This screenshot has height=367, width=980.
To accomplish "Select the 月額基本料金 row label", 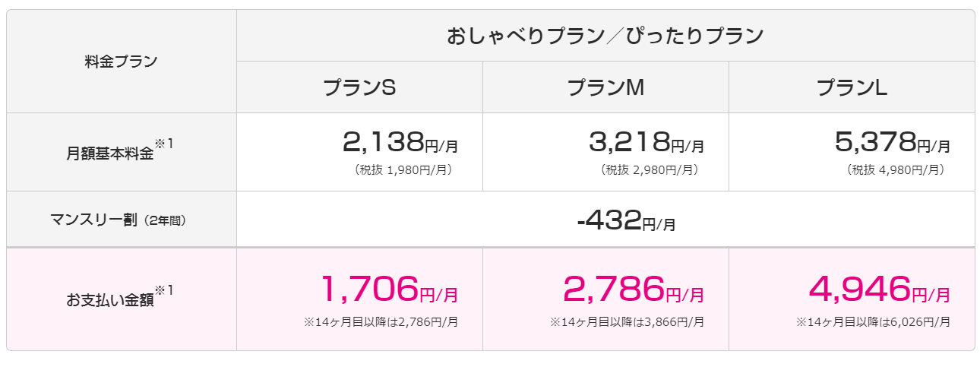I will pos(110,153).
